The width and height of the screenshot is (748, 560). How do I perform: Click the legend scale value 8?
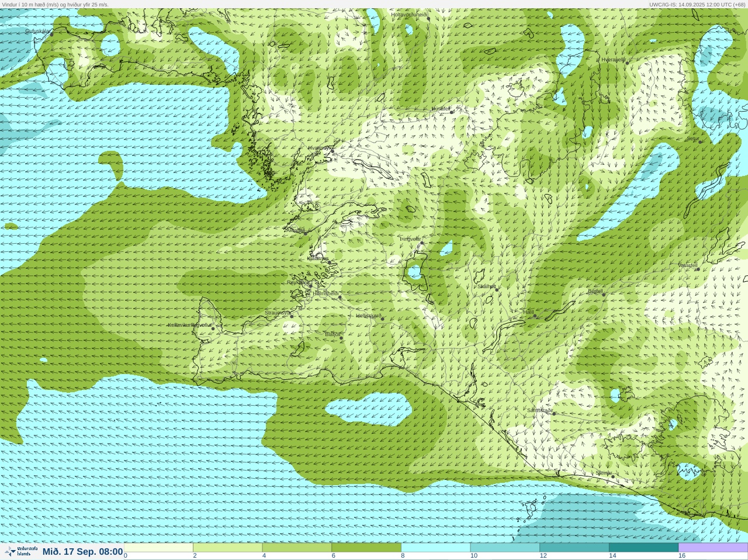(x=403, y=556)
